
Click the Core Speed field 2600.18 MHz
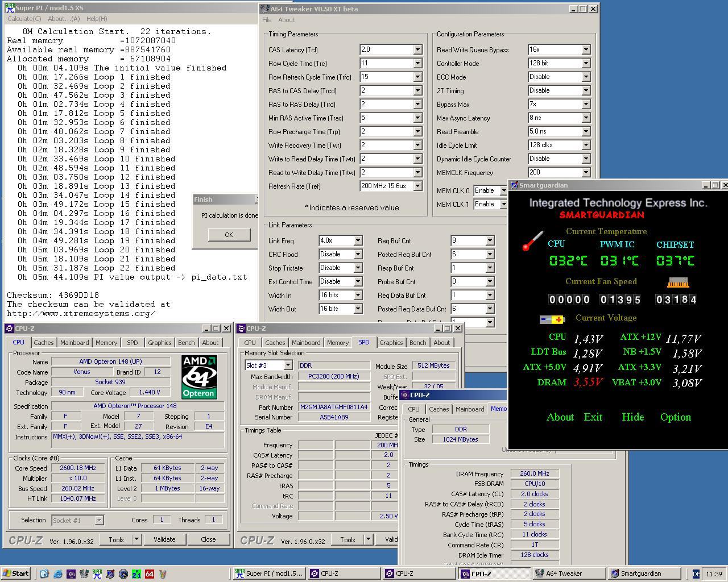click(x=77, y=468)
